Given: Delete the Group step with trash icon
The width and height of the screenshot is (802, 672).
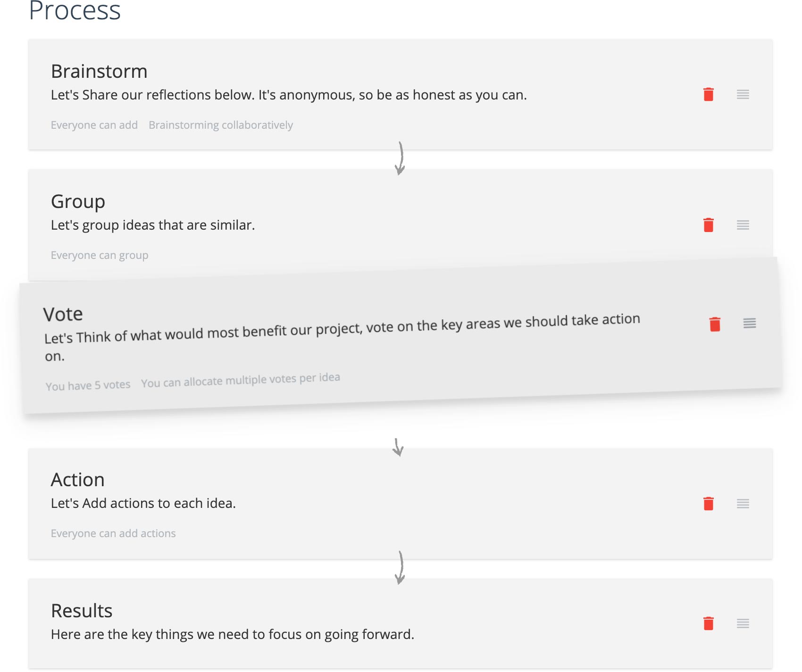Looking at the screenshot, I should tap(708, 225).
